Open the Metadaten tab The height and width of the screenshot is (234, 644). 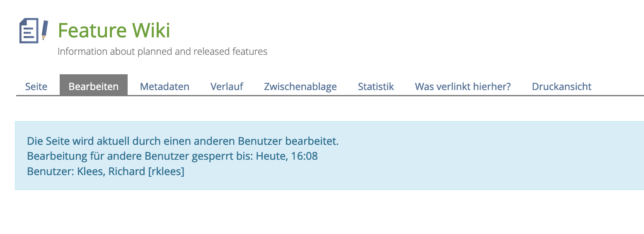[x=165, y=86]
